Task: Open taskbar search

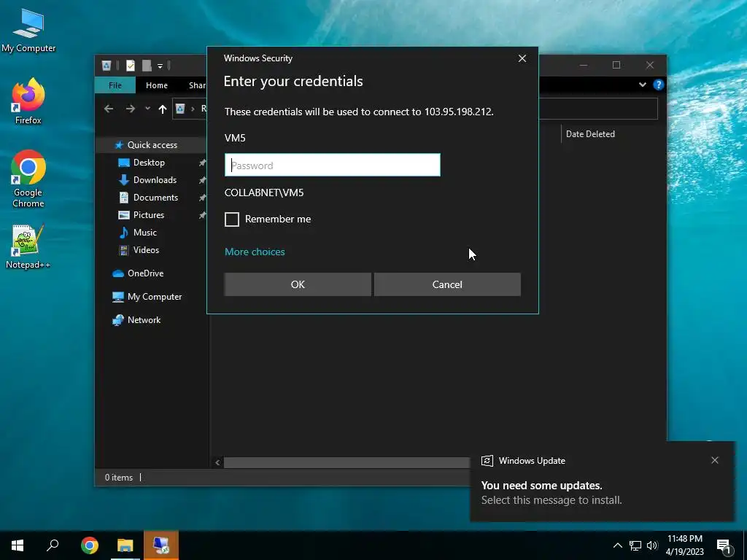Action: pyautogui.click(x=53, y=545)
